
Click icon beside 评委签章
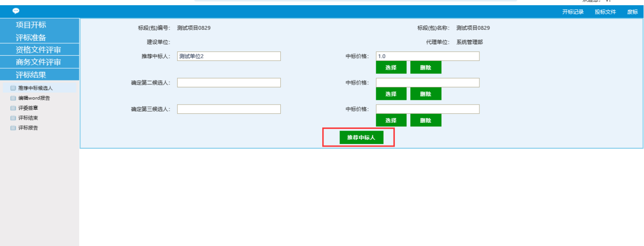pos(13,108)
